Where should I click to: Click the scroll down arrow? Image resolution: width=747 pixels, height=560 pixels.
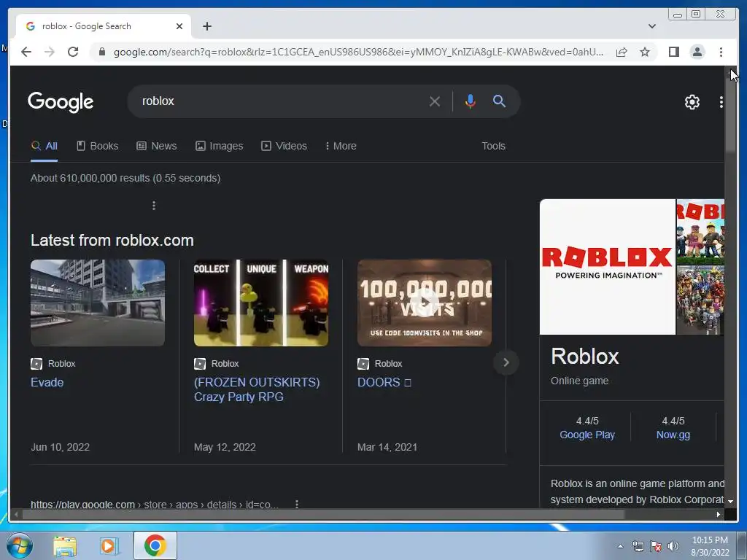click(x=730, y=502)
